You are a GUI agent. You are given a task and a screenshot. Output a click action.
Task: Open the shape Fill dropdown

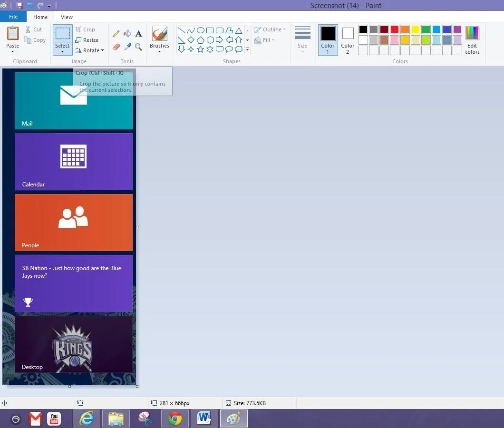(264, 40)
